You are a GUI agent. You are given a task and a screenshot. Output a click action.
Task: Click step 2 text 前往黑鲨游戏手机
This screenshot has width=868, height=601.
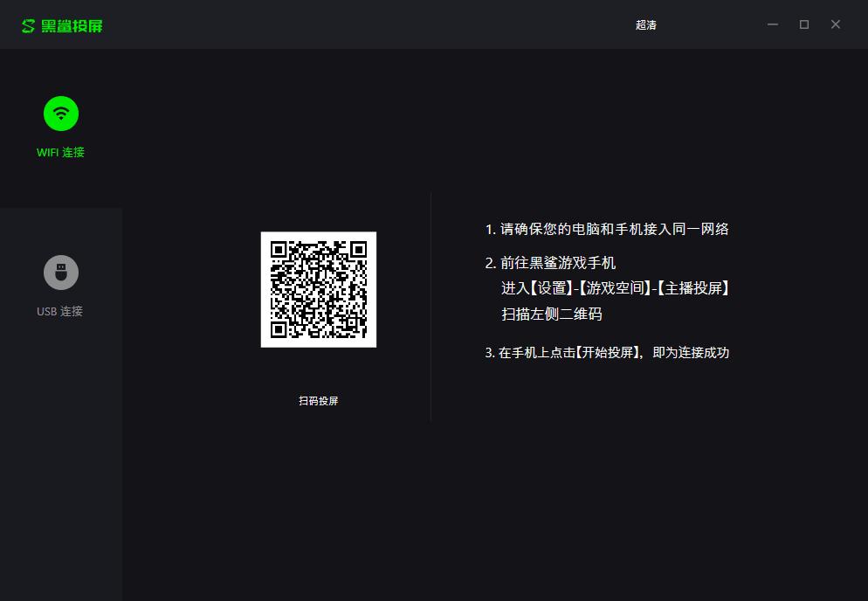[x=550, y=263]
